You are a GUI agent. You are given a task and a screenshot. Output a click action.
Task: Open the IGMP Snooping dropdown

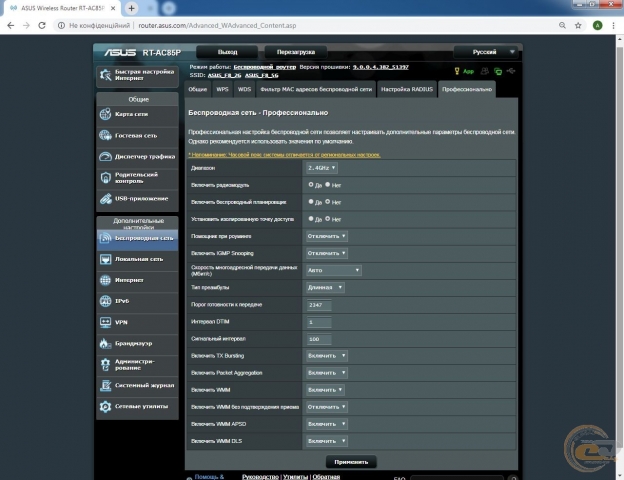[x=327, y=253]
